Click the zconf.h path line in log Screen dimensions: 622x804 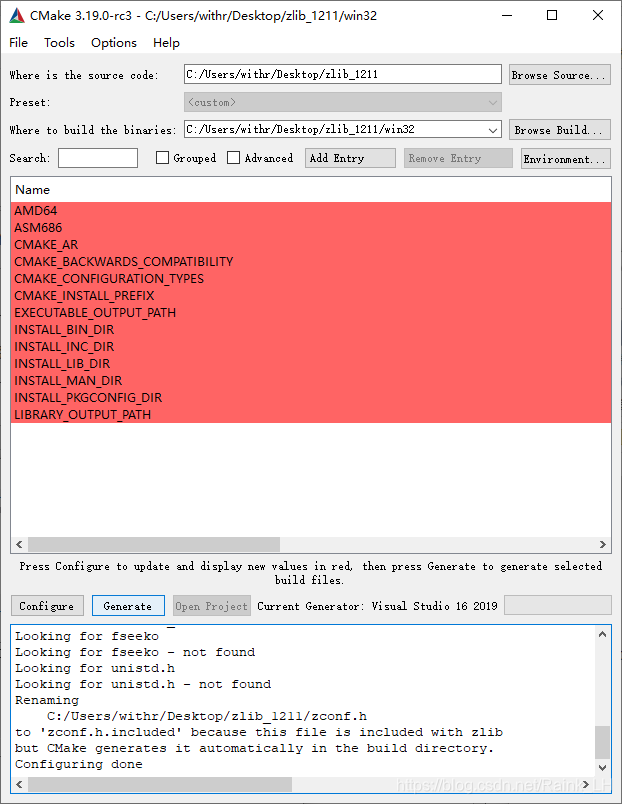207,716
